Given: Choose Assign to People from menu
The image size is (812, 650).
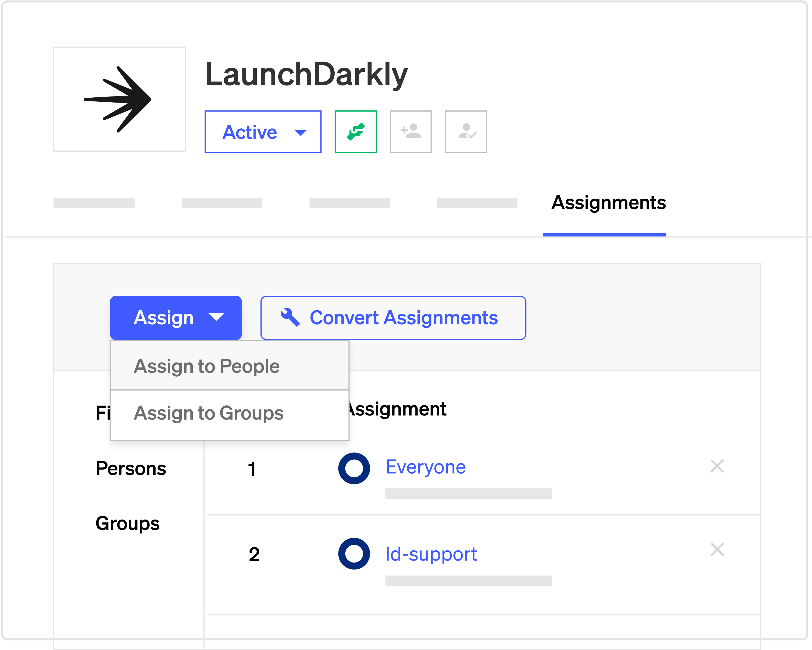Looking at the screenshot, I should pos(207,366).
